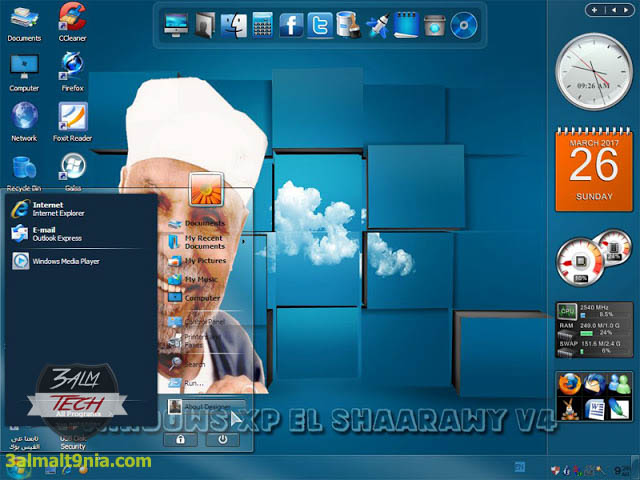The image size is (640, 480).
Task: Open the Recycle Bin desktop icon
Action: (24, 173)
